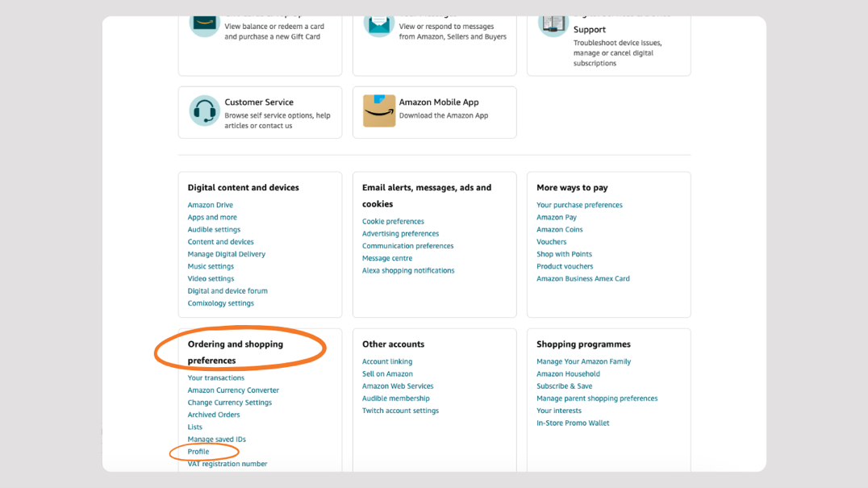Click the Amazon Mobile App box icon

[379, 111]
